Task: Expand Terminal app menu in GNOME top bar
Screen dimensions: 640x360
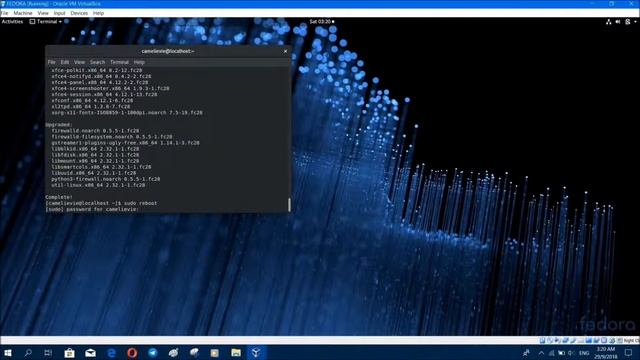Action: (x=46, y=22)
